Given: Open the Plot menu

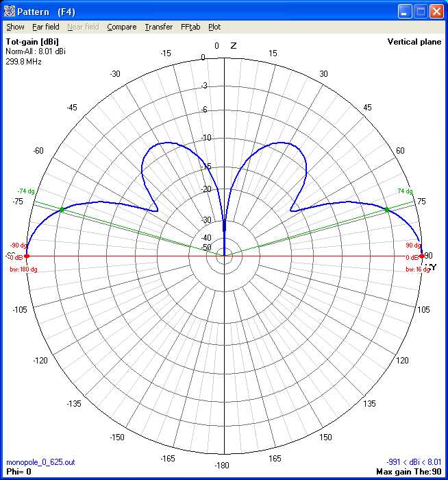Looking at the screenshot, I should pos(214,27).
